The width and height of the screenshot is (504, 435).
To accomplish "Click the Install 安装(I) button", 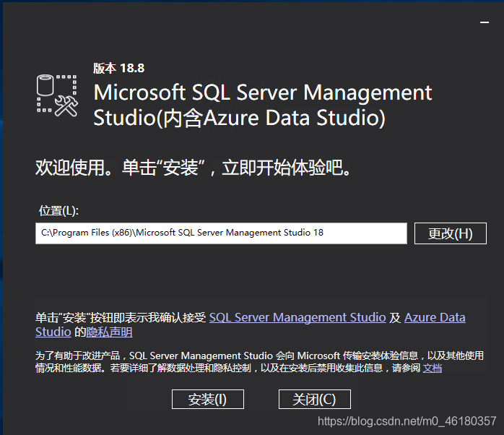I will (208, 400).
